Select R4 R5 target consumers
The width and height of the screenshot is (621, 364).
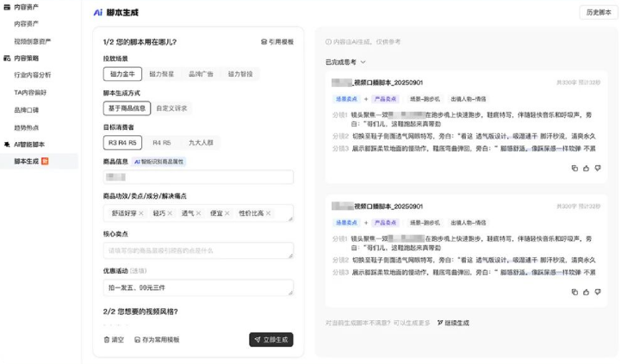(162, 143)
